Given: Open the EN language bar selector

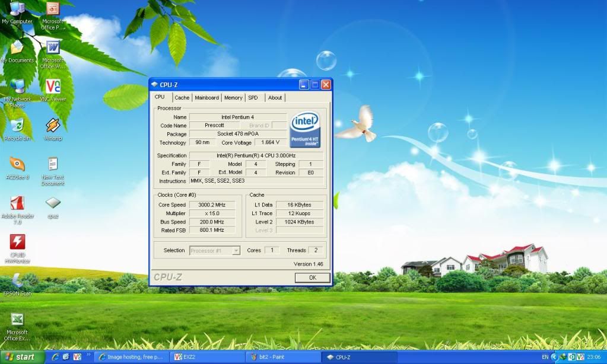Looking at the screenshot, I should (545, 357).
